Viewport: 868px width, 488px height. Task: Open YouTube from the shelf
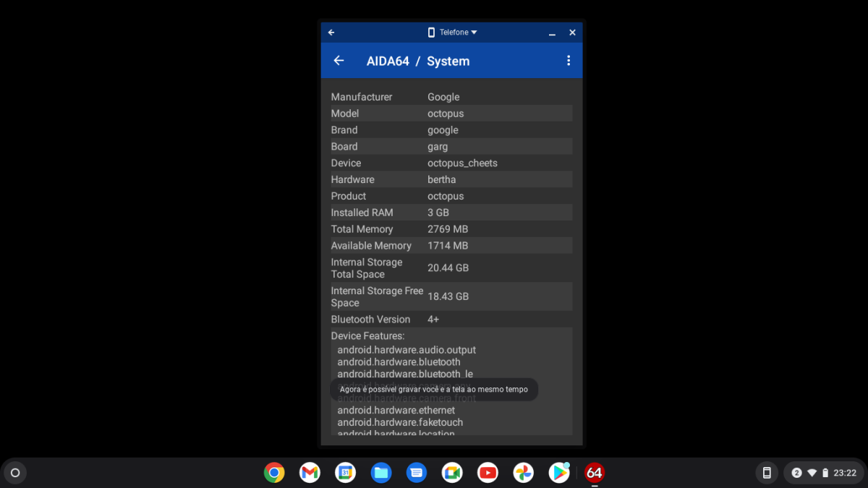pos(488,473)
